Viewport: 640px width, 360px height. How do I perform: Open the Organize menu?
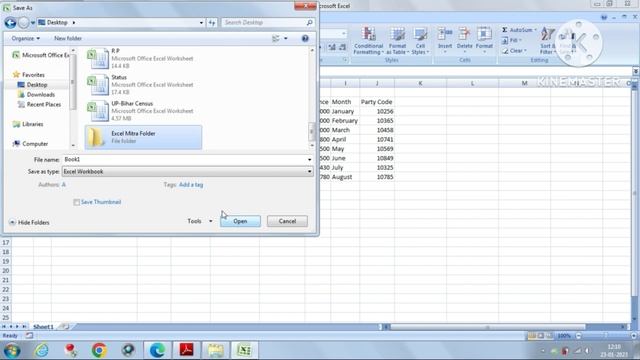[25, 38]
